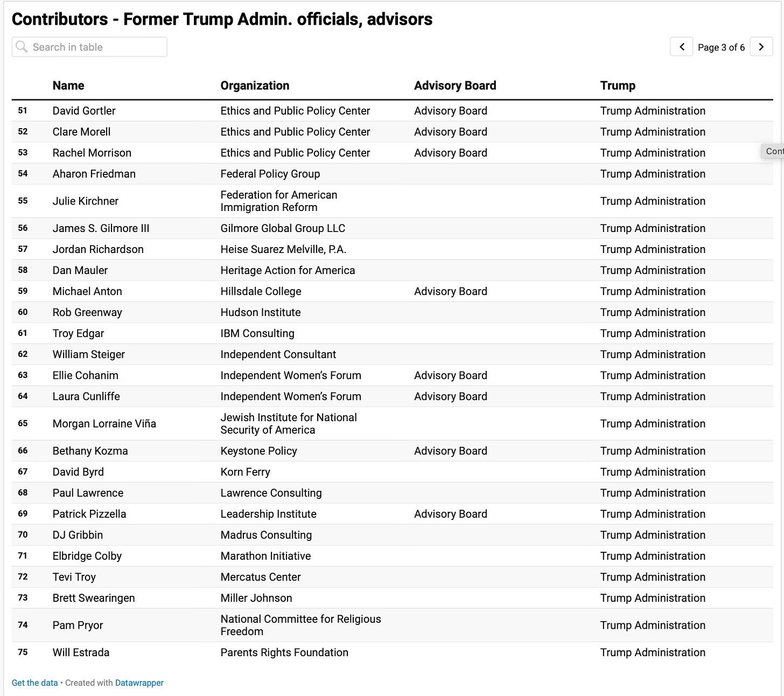Screen dimensions: 784x696
Task: Click the Madrus Consulting cell
Action: [x=266, y=535]
